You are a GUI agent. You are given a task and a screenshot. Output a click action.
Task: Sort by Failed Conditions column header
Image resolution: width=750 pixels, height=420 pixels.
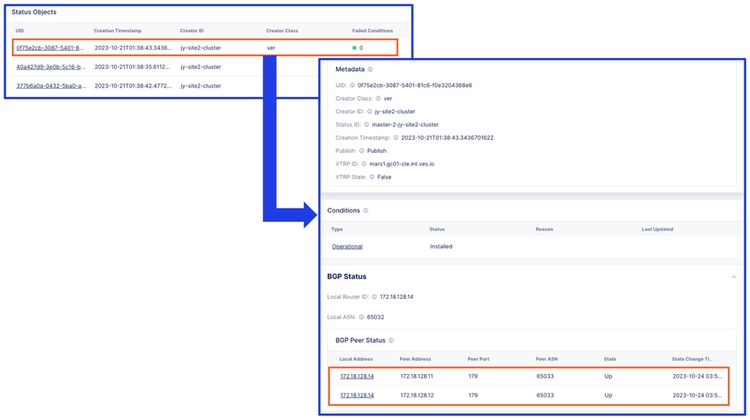click(373, 31)
